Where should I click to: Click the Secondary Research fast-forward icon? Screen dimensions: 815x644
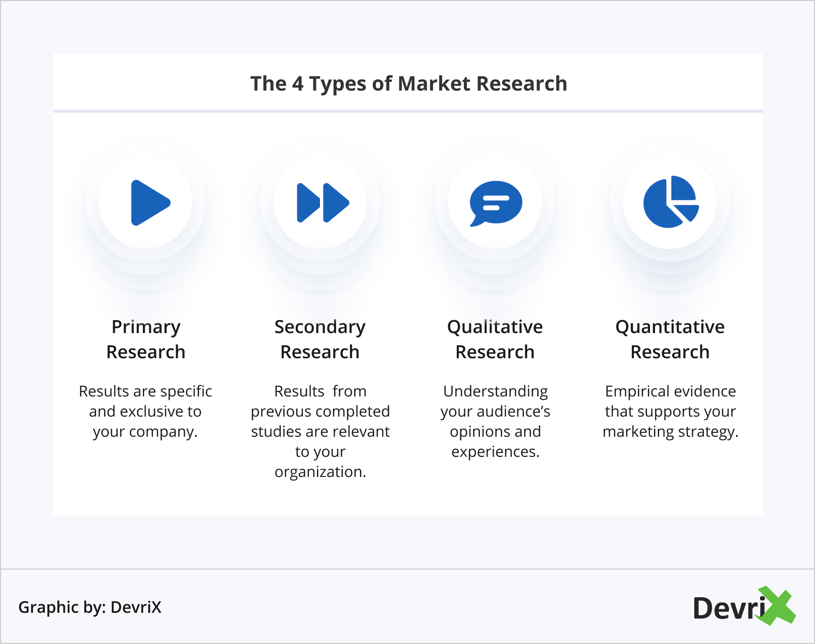tap(322, 202)
